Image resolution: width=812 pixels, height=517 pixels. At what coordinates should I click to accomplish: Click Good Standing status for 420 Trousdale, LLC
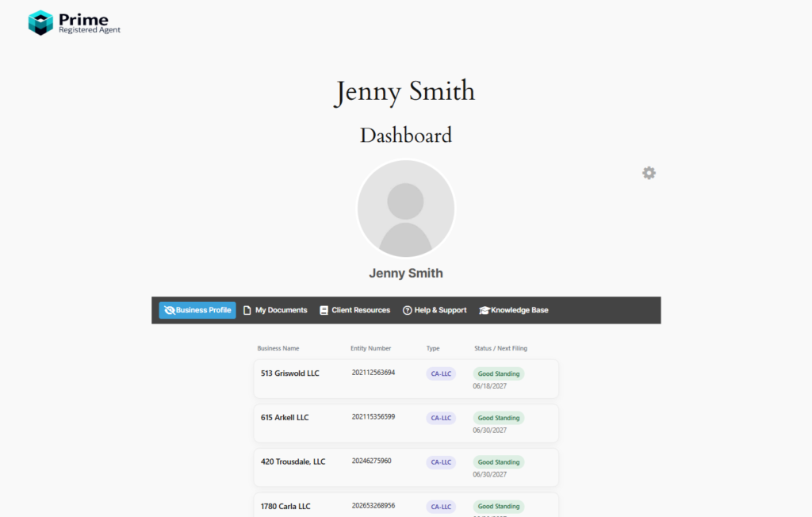(x=499, y=462)
